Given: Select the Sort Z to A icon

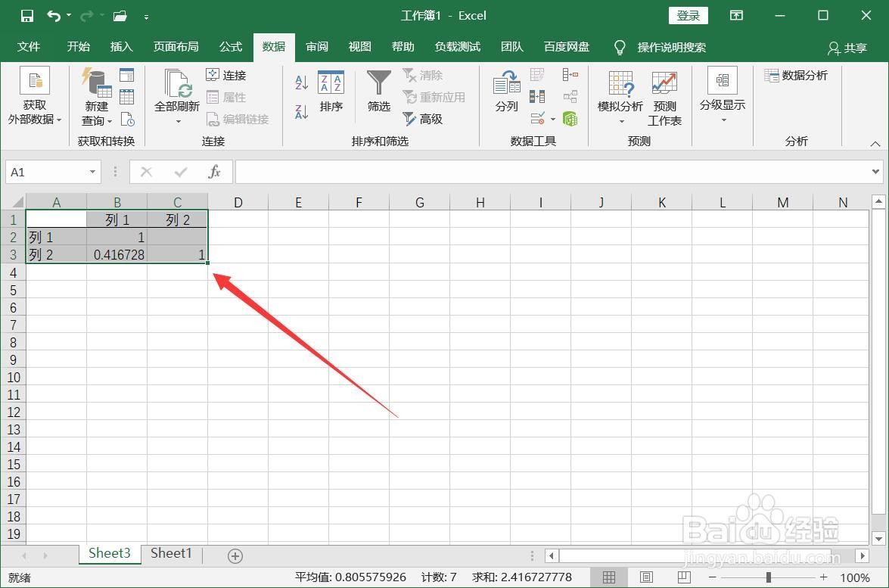Looking at the screenshot, I should [300, 110].
